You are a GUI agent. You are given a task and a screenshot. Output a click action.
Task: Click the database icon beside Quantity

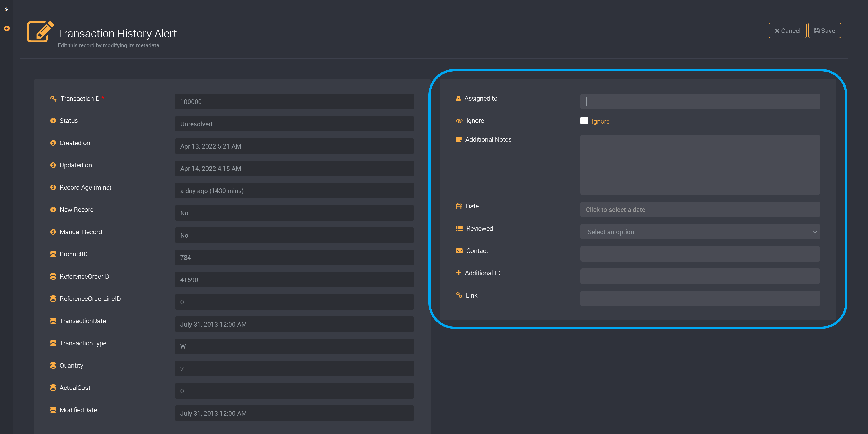53,365
